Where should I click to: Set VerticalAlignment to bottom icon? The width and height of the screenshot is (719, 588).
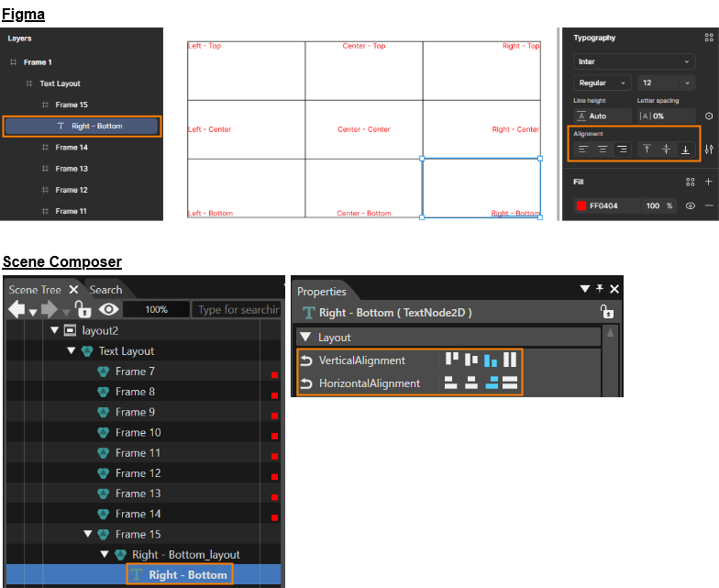coord(491,360)
